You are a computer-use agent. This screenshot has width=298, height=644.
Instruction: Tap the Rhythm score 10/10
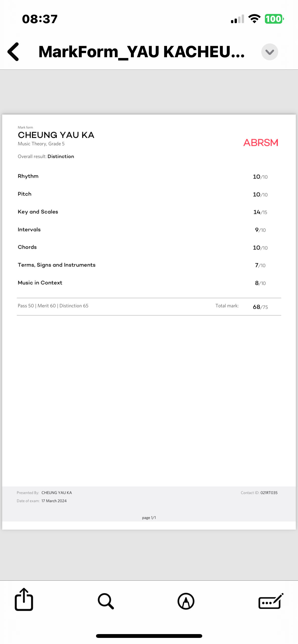click(260, 177)
